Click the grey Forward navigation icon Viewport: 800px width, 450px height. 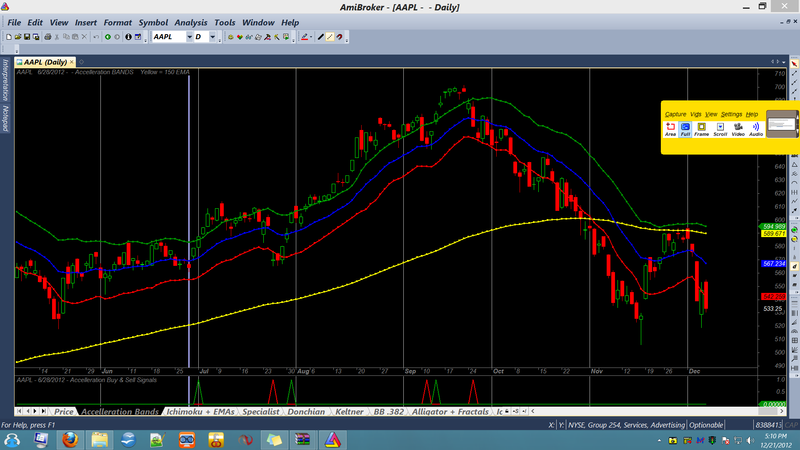117,37
